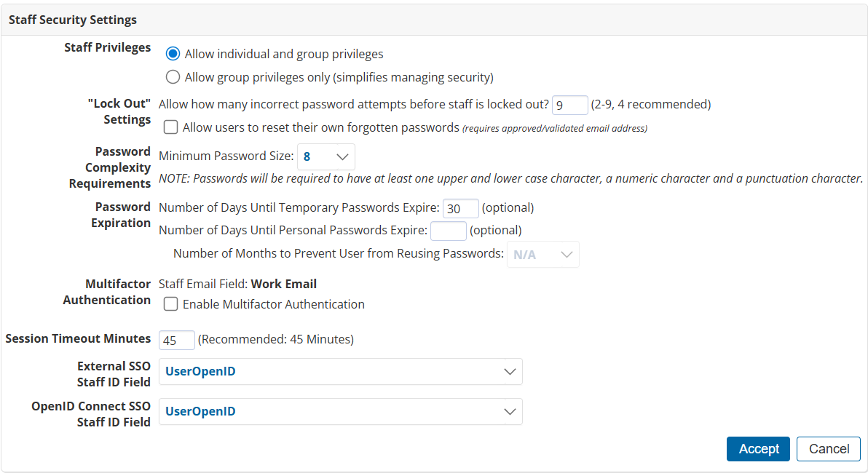Click the Staff Security Settings panel header
This screenshot has width=868, height=473.
tap(73, 20)
